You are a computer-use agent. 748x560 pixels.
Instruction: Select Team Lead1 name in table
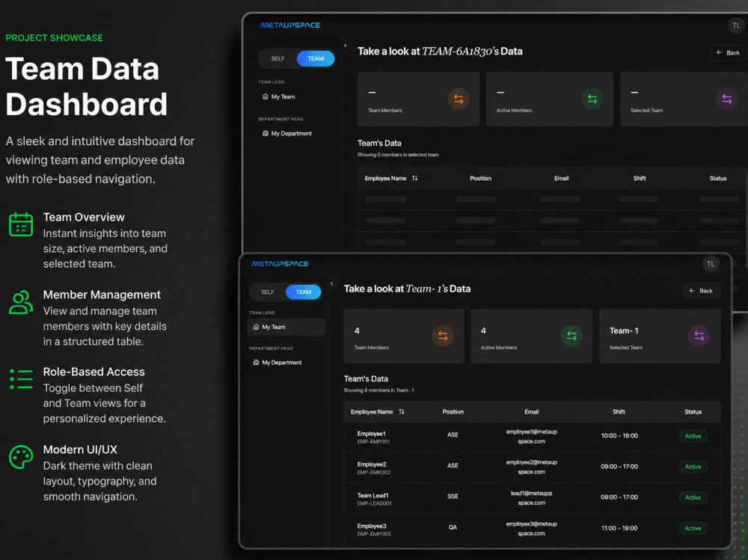point(373,495)
